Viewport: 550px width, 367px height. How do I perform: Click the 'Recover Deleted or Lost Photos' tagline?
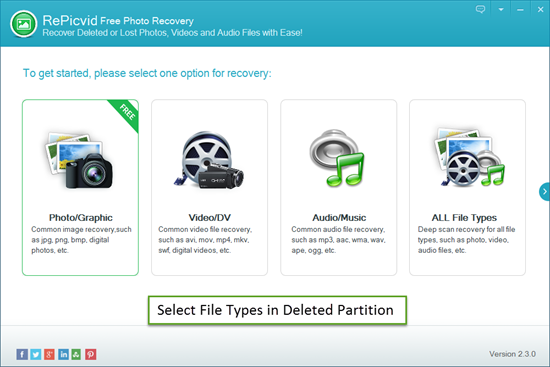172,33
